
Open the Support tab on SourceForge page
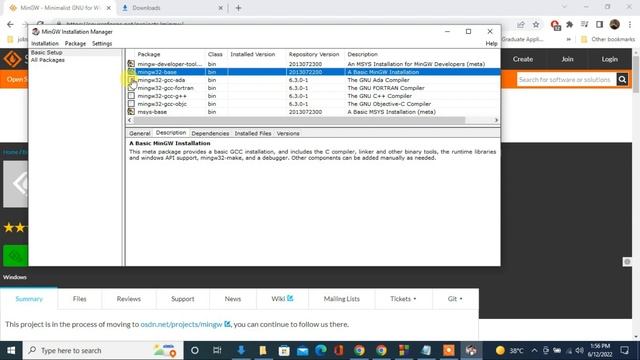182,299
